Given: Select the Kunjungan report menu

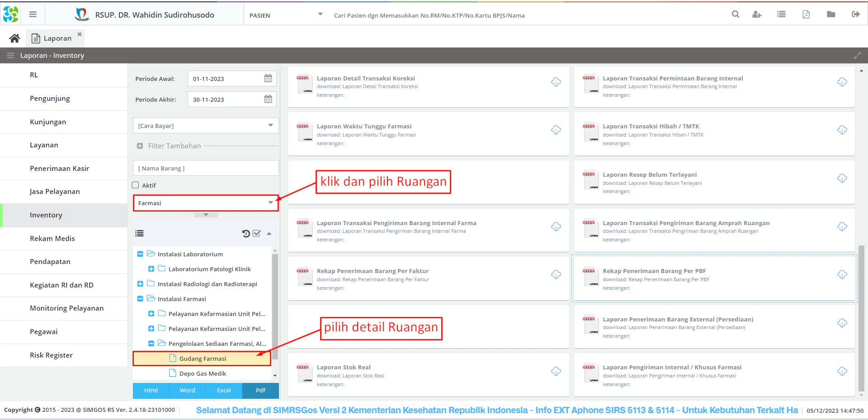Looking at the screenshot, I should (x=64, y=122).
